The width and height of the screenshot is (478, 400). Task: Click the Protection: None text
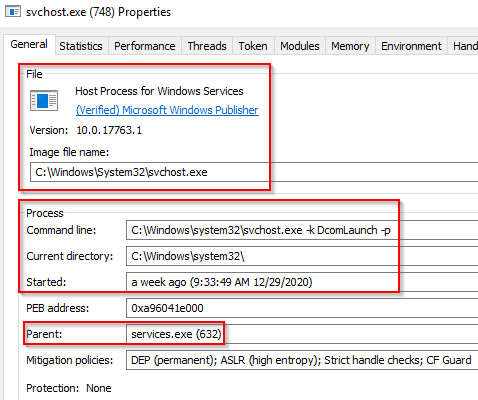[x=69, y=388]
